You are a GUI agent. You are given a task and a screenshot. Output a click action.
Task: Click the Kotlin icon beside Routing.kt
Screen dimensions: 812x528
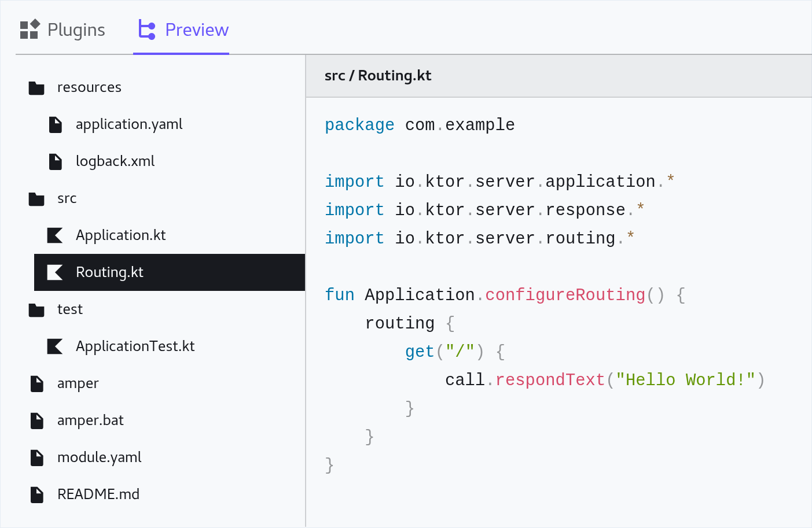click(55, 272)
